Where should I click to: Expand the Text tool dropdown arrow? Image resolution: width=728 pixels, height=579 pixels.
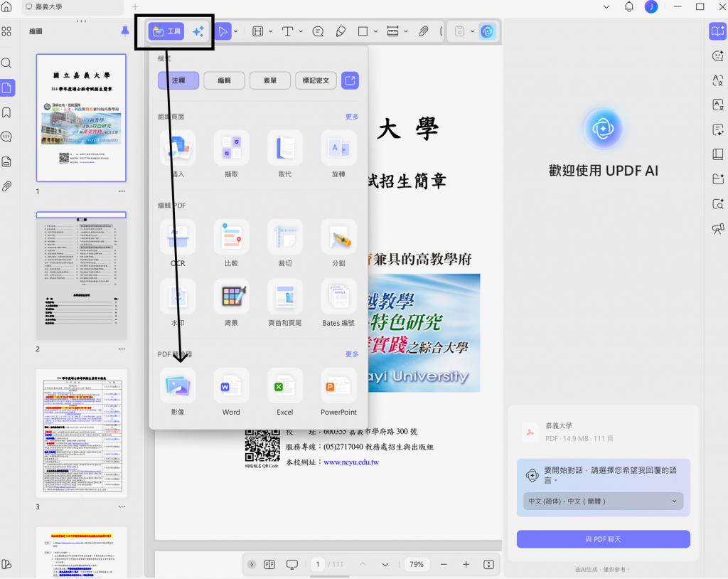point(301,31)
